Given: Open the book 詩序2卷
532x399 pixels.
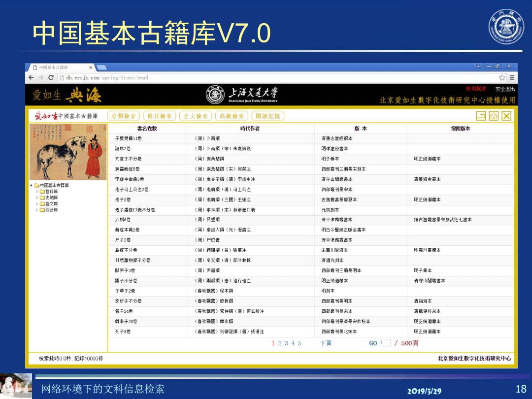Looking at the screenshot, I should [x=123, y=149].
